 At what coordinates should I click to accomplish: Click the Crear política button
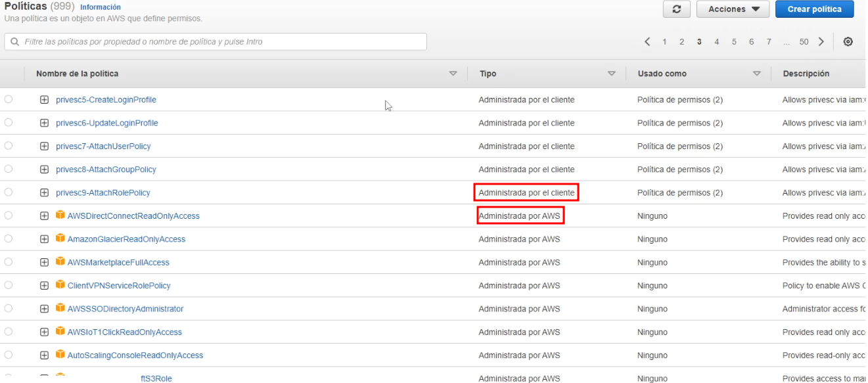click(814, 9)
